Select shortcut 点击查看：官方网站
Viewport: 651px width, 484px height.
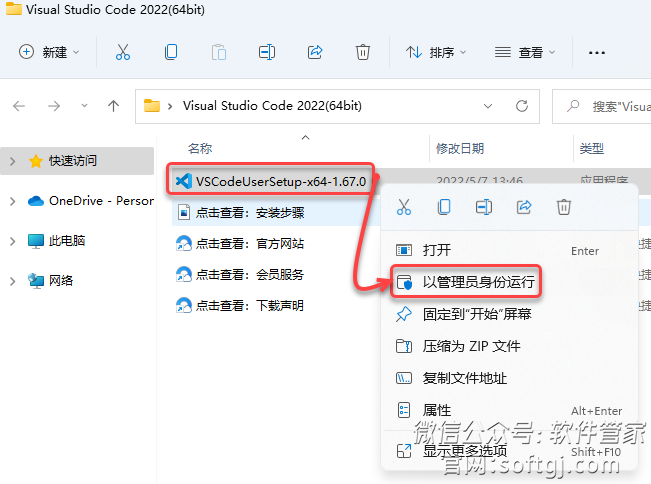[x=250, y=244]
